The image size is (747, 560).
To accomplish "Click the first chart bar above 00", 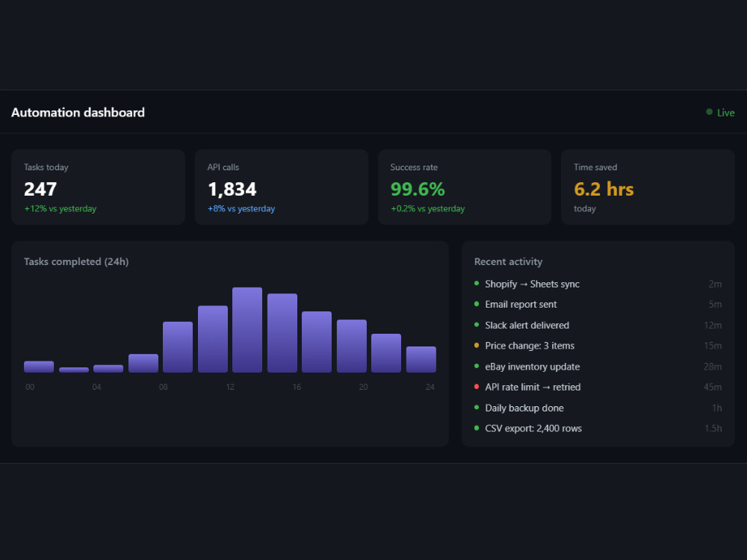I will pos(39,367).
